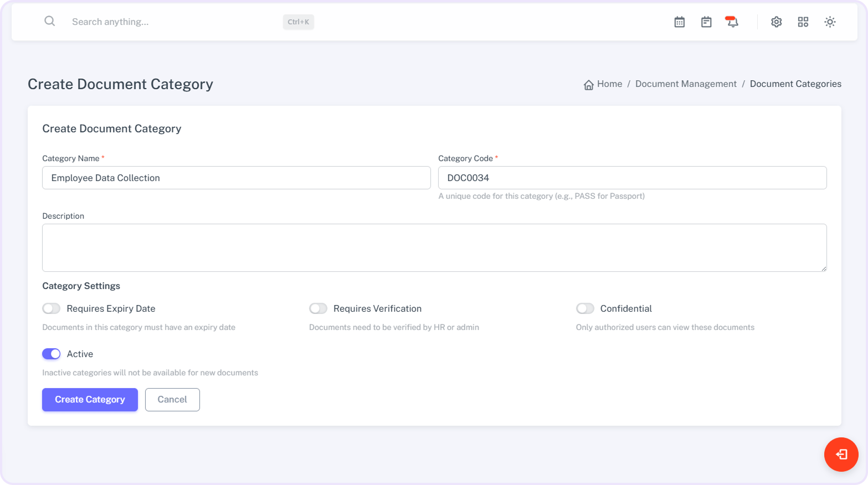The width and height of the screenshot is (868, 485).
Task: Open the apps grid icon
Action: (803, 22)
